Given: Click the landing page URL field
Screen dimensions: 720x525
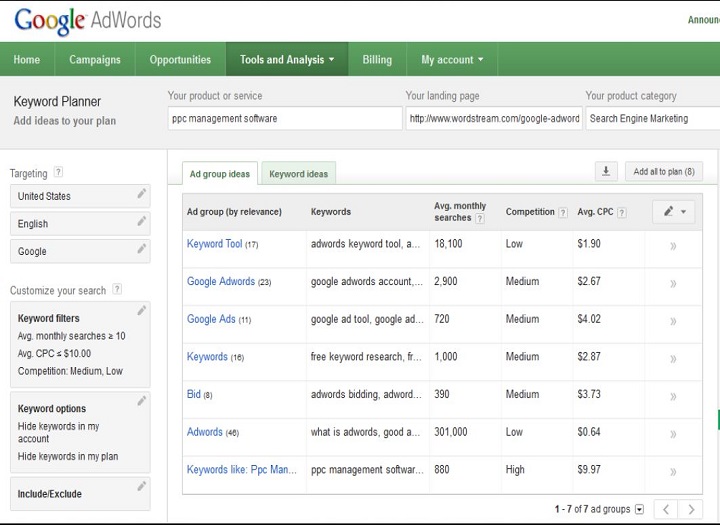Looking at the screenshot, I should [494, 119].
